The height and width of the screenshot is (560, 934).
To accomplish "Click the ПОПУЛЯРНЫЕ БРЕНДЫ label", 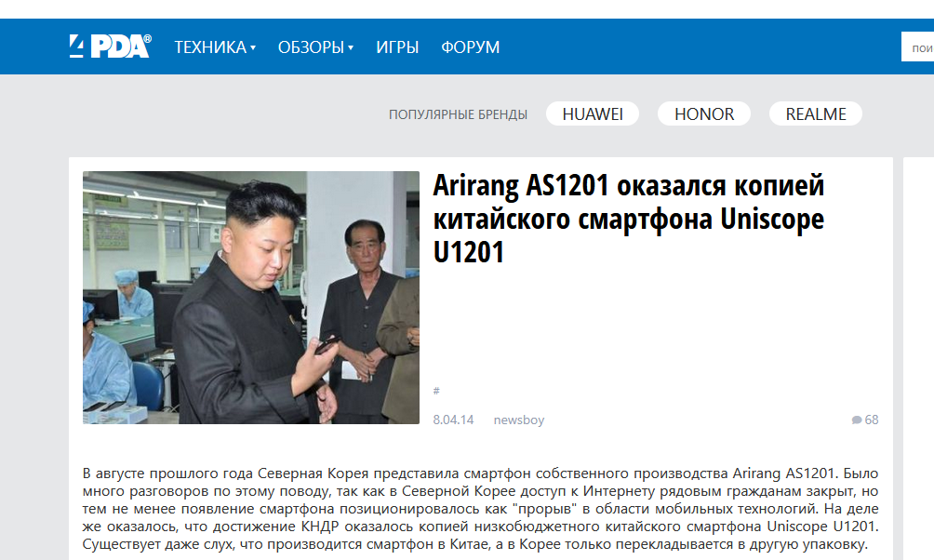I will point(458,114).
